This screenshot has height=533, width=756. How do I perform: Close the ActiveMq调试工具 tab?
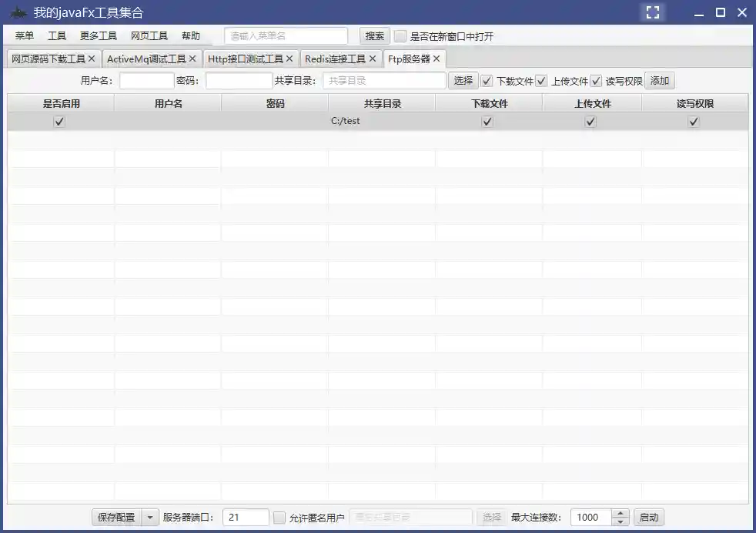point(192,58)
